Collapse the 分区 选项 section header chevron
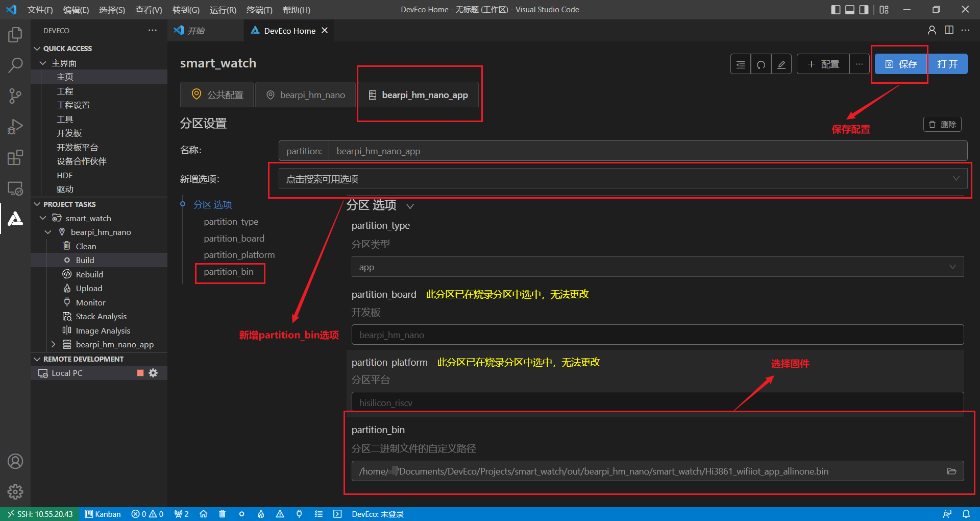The height and width of the screenshot is (521, 980). click(x=410, y=206)
